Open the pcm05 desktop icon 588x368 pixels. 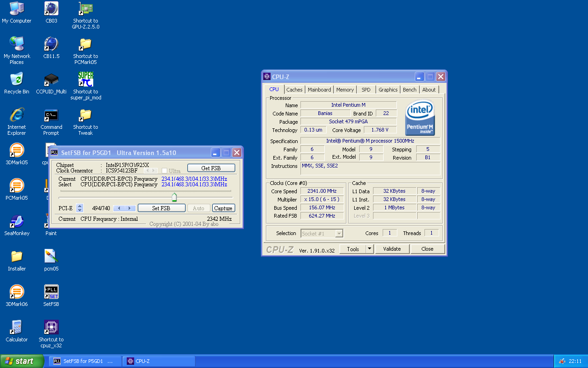[51, 260]
